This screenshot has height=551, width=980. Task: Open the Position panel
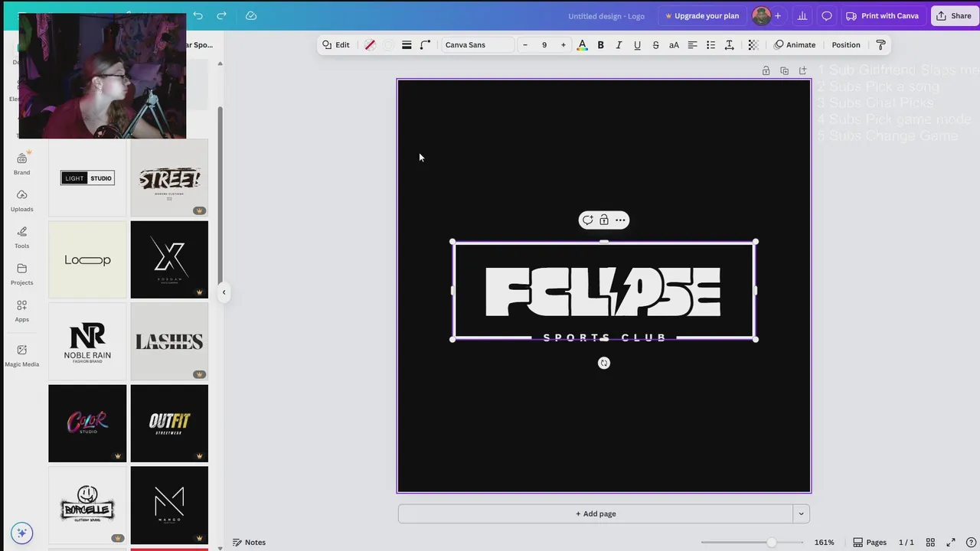click(x=846, y=45)
